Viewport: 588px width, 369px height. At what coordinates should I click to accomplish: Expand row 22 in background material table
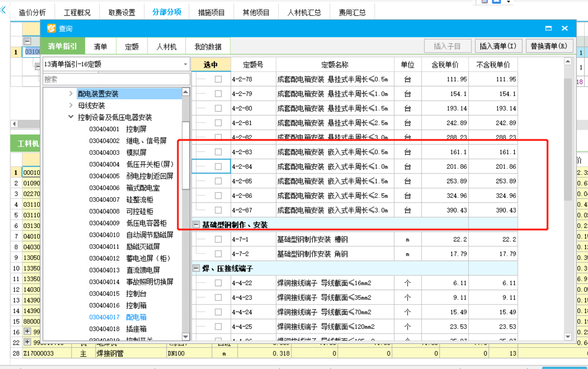click(27, 342)
